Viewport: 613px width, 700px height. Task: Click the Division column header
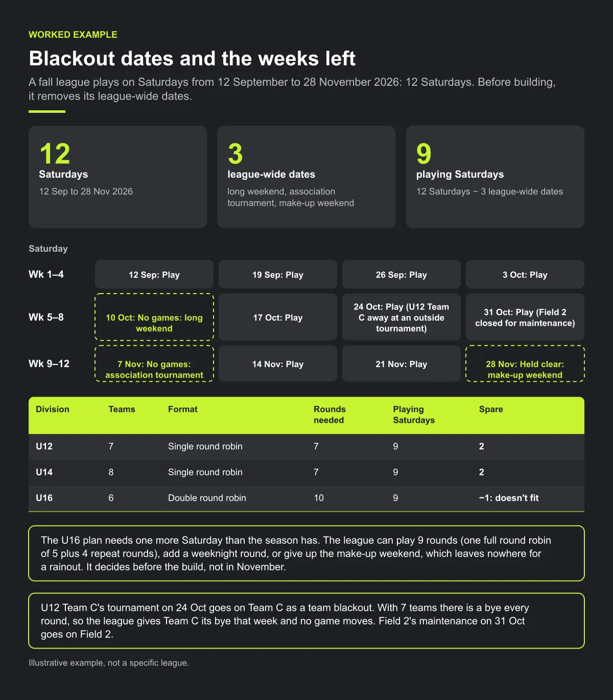click(x=53, y=409)
